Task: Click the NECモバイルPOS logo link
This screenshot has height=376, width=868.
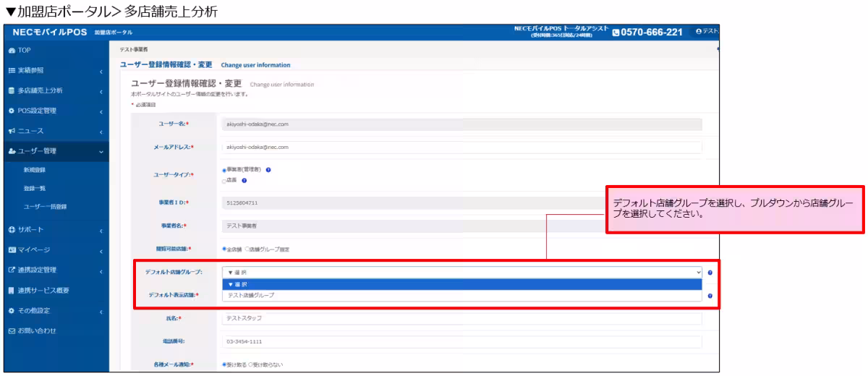Action: point(50,33)
